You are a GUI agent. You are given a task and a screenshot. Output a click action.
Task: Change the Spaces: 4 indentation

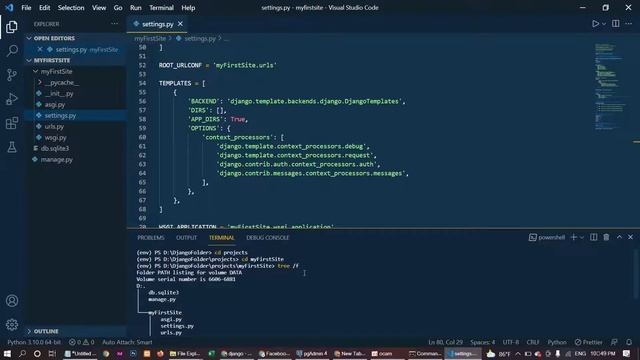click(482, 342)
